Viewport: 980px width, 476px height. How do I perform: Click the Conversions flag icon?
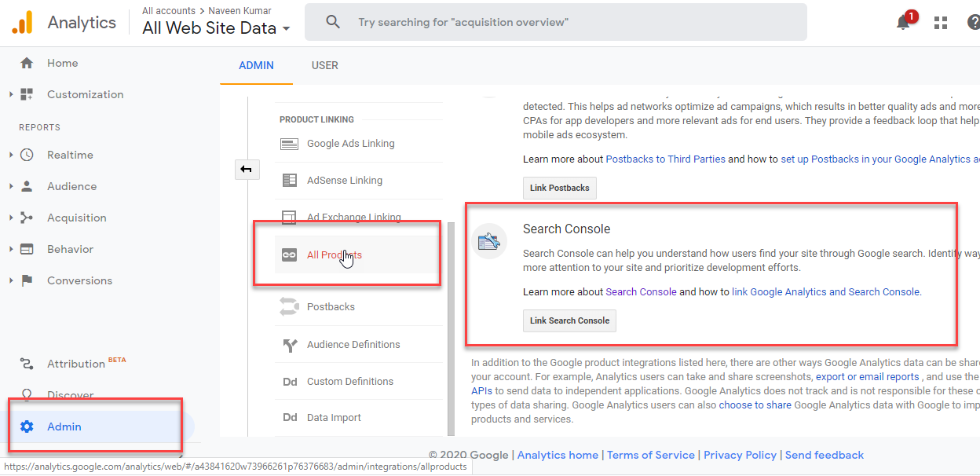coord(27,280)
